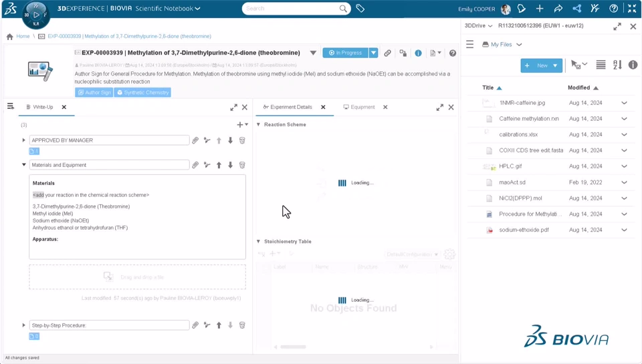This screenshot has width=642, height=364.
Task: Click the Synthetic Chemistry tag
Action: click(x=142, y=92)
